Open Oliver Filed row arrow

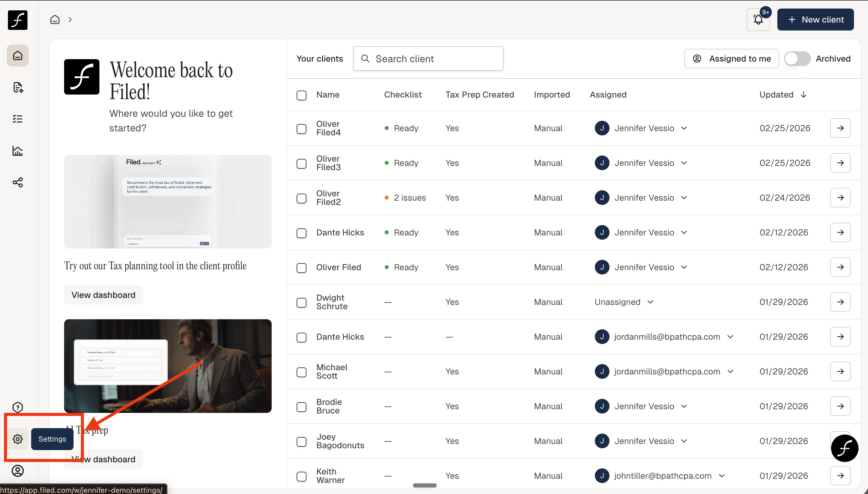tap(840, 267)
